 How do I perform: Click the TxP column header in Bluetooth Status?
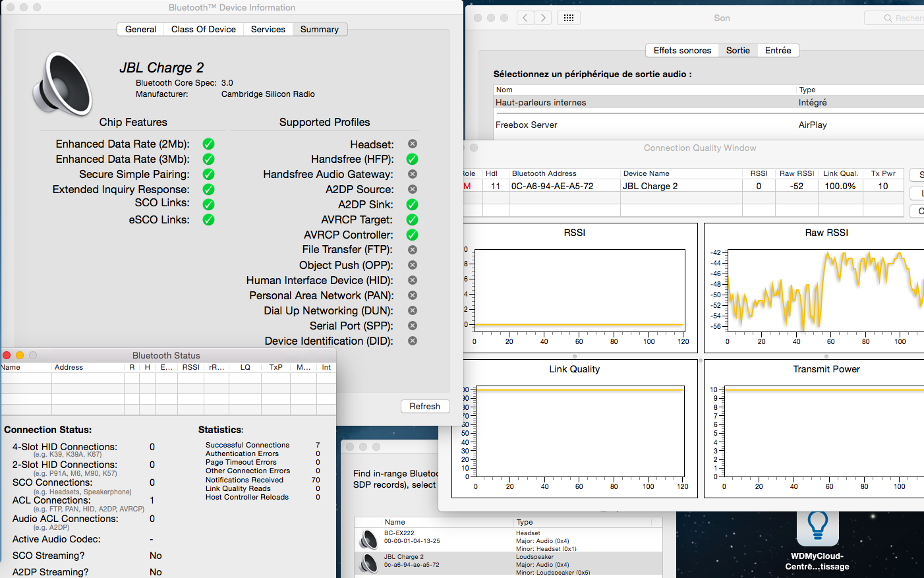pos(275,367)
